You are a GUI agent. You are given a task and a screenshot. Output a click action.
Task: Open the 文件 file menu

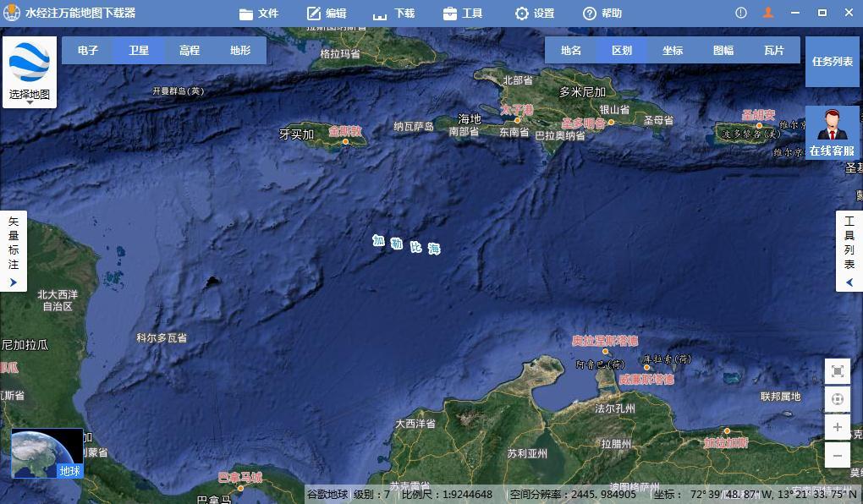[259, 14]
